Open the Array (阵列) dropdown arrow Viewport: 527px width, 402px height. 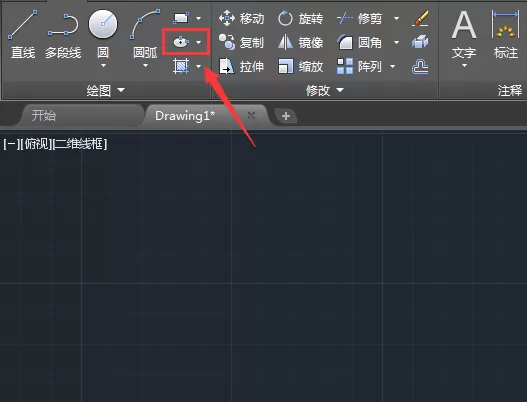(392, 66)
